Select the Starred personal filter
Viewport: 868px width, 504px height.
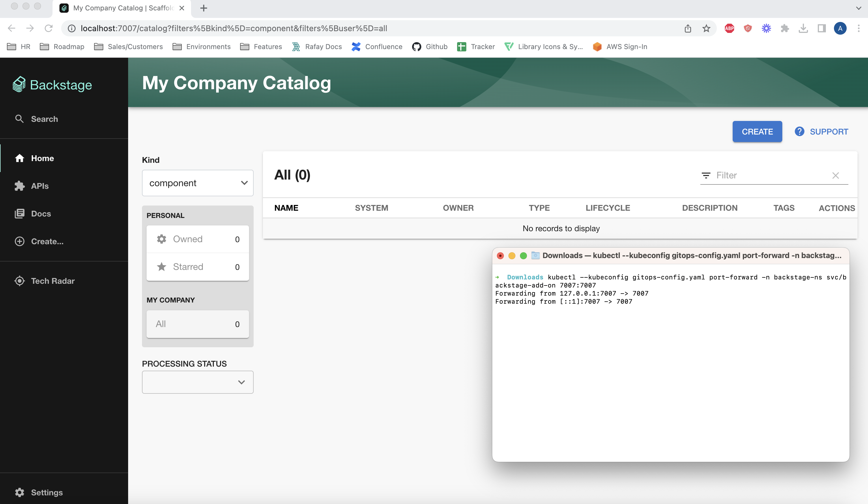[197, 267]
